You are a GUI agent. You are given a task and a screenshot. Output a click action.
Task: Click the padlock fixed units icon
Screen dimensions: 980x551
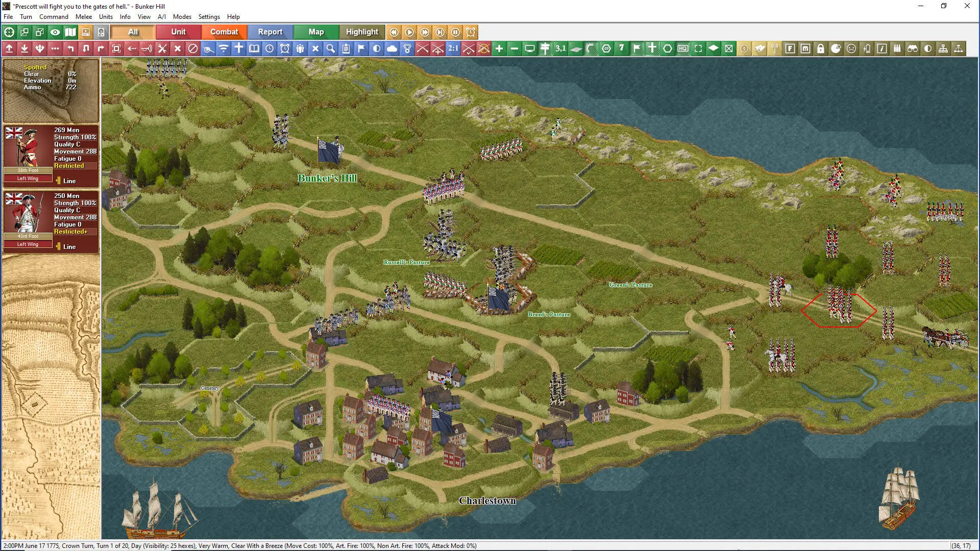pyautogui.click(x=821, y=48)
